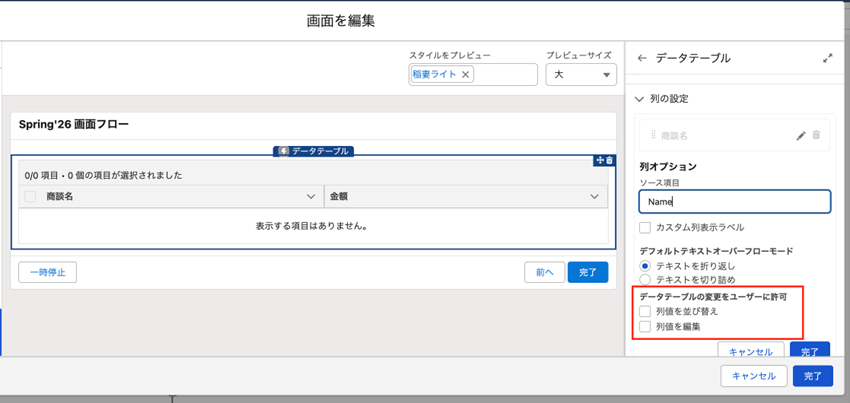The image size is (850, 403).
Task: Open the 金額 column header menu
Action: click(x=595, y=197)
